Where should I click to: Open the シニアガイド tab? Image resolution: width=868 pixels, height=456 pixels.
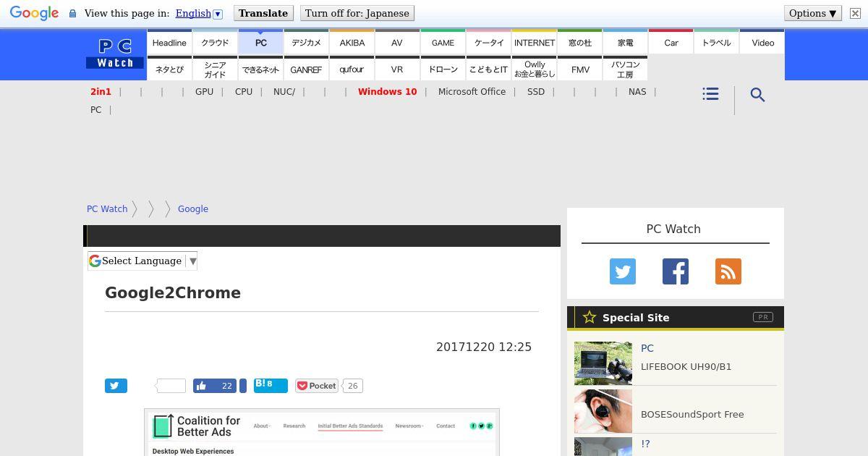point(215,69)
